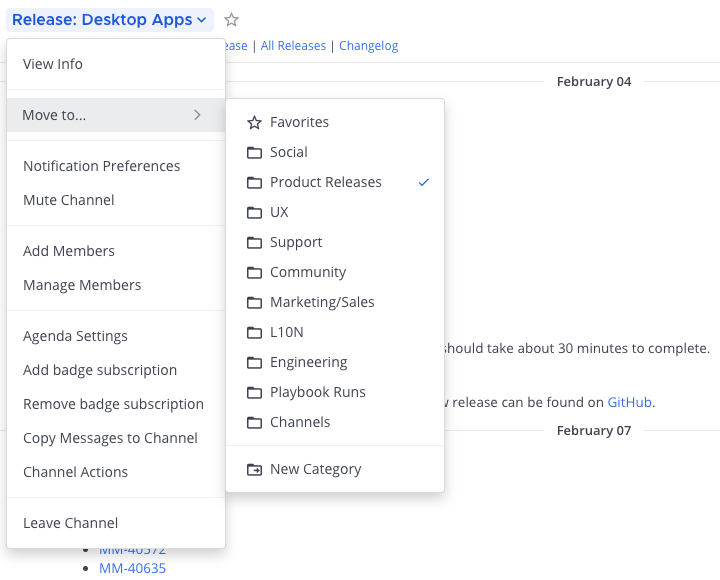
Task: Click the star icon beside channel title
Action: pos(232,20)
